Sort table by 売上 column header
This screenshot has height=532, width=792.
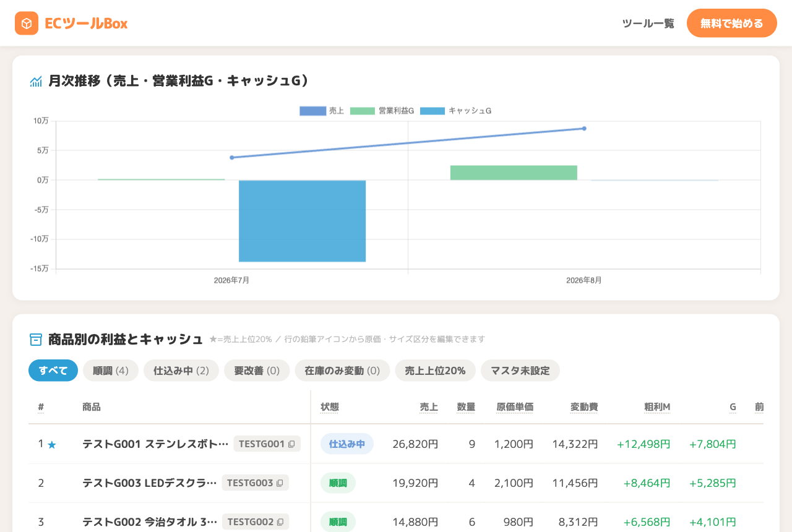(429, 407)
